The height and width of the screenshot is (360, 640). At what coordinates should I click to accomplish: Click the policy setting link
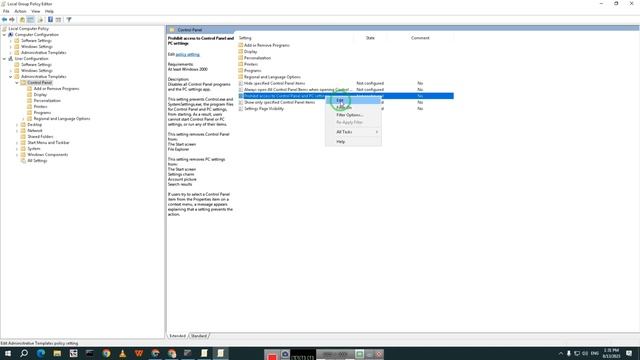click(188, 54)
